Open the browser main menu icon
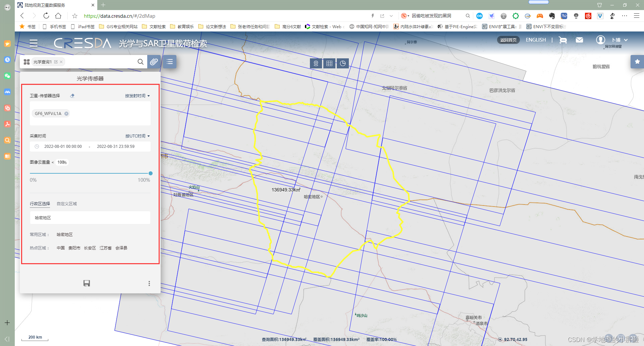This screenshot has width=644, height=346. [636, 16]
